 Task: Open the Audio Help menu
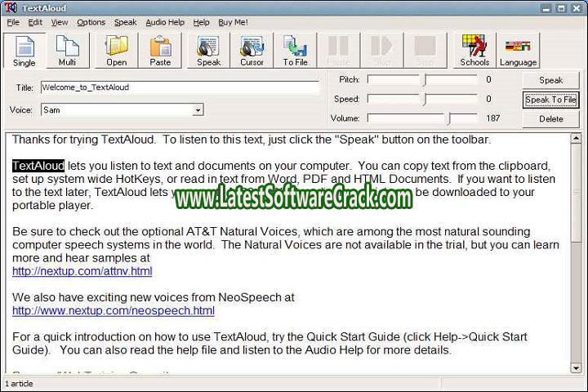coord(165,23)
